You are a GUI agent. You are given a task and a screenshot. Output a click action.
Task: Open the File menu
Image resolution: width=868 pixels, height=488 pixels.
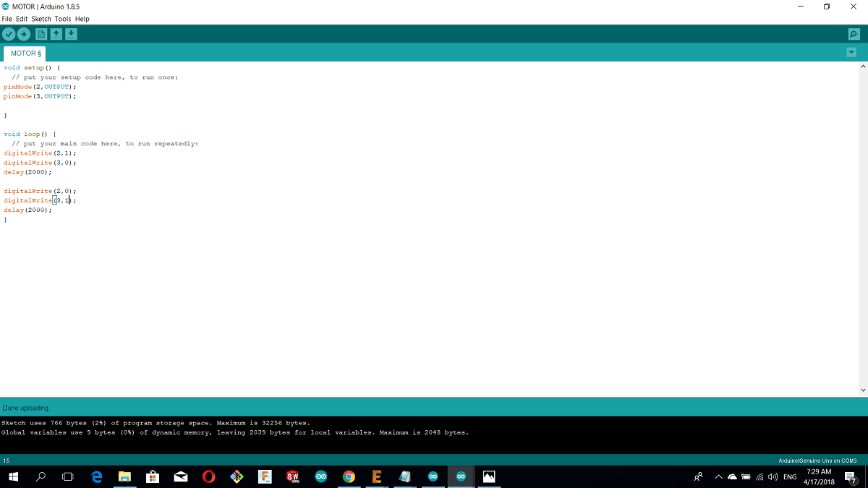click(x=7, y=19)
